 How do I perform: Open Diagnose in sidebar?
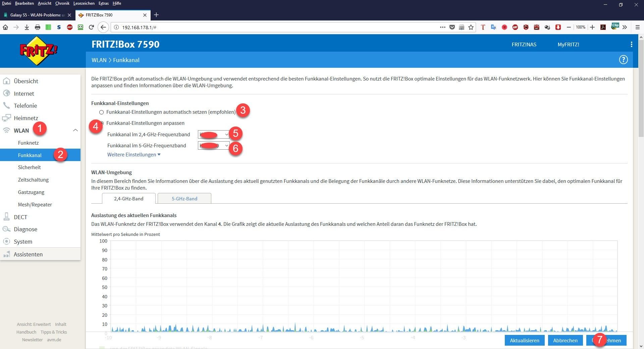40,229
